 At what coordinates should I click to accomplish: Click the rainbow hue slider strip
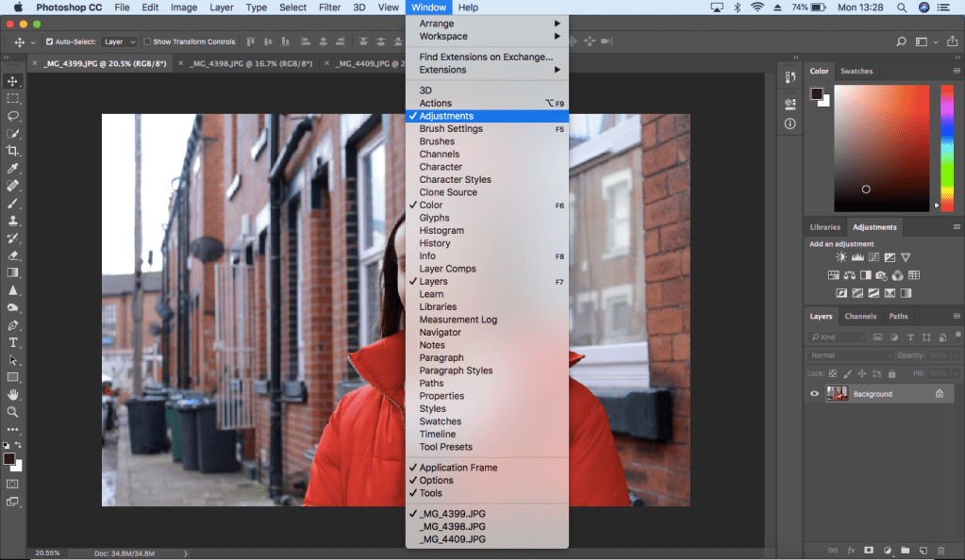pos(946,146)
